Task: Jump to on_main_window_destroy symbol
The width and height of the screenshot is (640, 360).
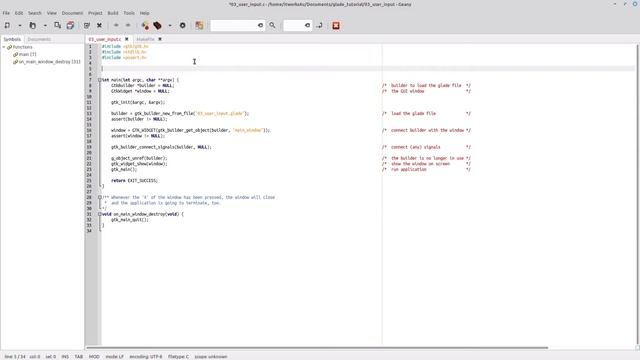Action: (49, 62)
